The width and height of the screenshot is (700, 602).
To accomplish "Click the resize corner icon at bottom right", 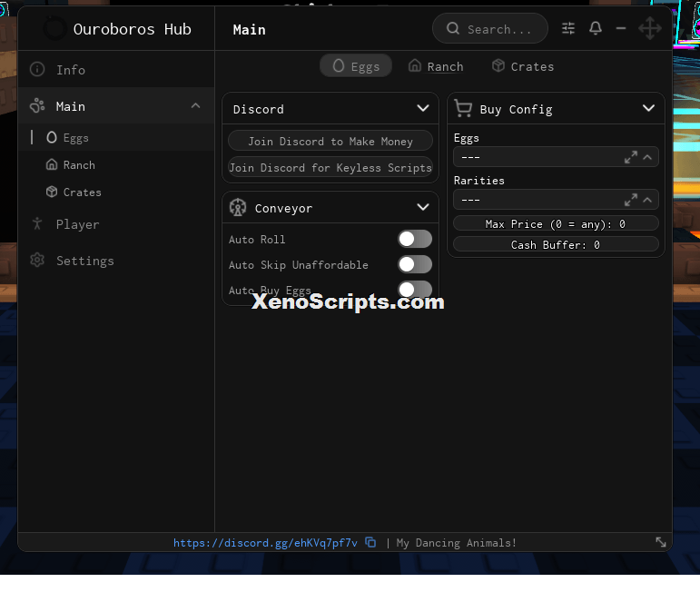I will tap(661, 542).
